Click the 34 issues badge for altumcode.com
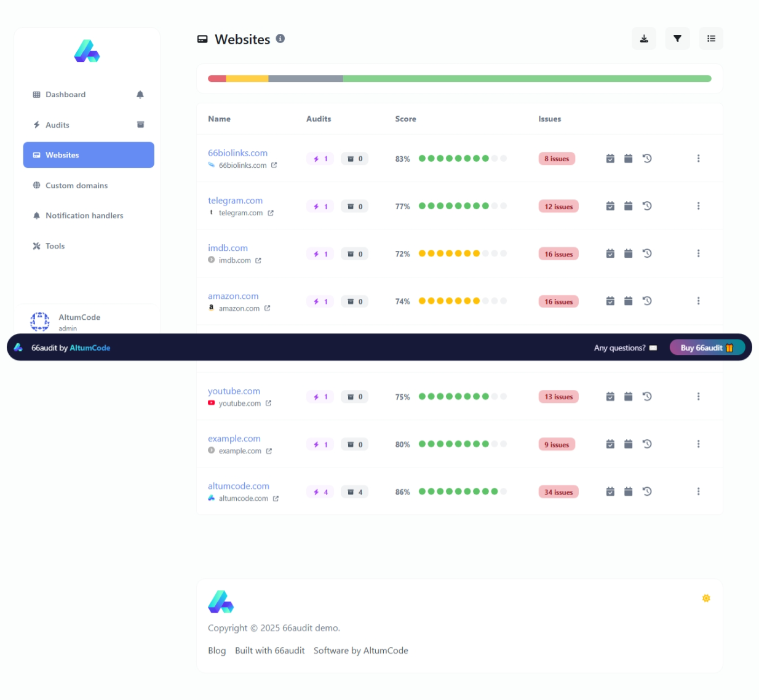The image size is (759, 700). click(x=558, y=492)
